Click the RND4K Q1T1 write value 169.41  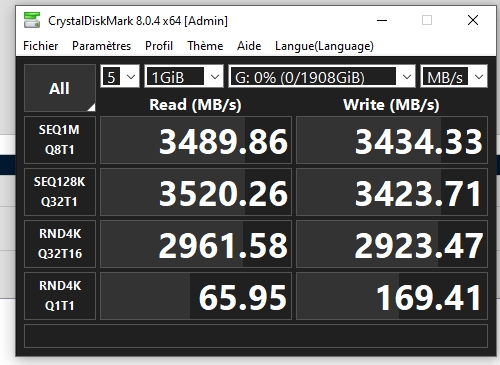point(392,296)
